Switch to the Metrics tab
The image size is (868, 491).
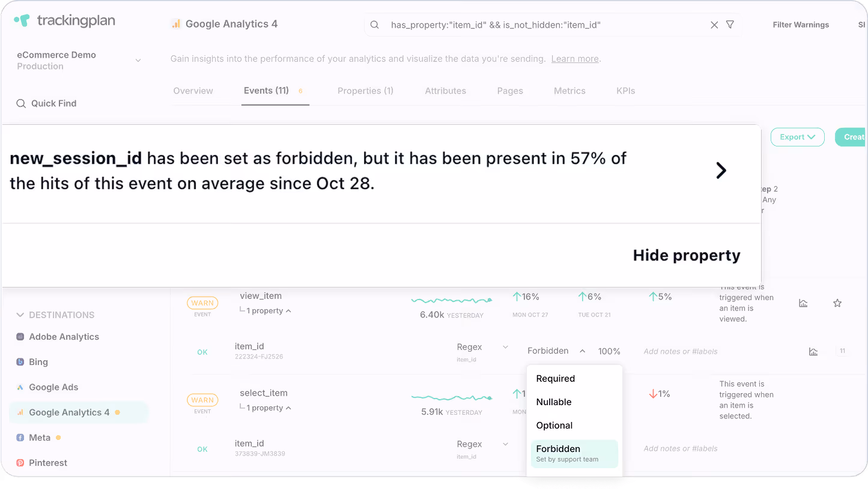(569, 91)
